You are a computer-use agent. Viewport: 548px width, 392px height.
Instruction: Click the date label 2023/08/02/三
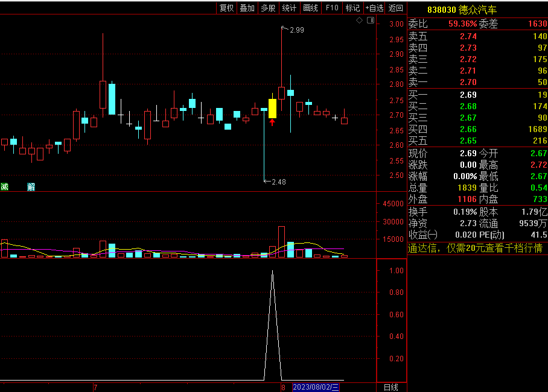coord(316,387)
